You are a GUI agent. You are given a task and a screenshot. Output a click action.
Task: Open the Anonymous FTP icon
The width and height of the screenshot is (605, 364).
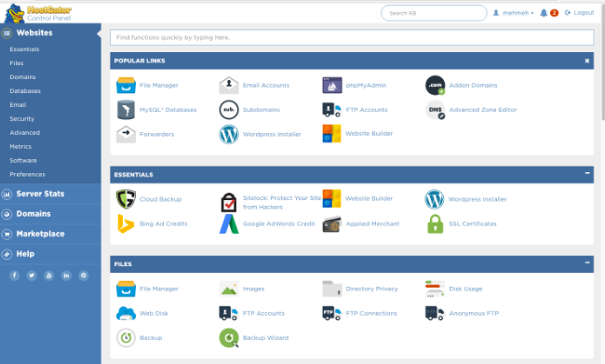click(x=436, y=314)
